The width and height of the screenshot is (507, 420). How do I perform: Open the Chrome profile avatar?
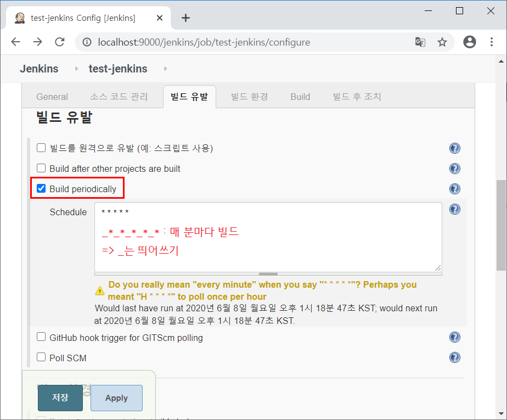[x=470, y=42]
